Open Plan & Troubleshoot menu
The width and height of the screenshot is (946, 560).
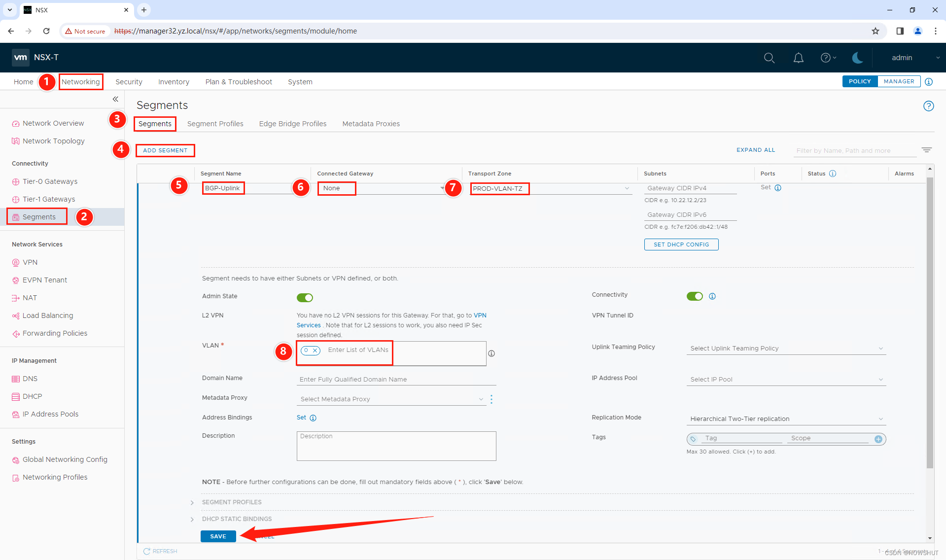[x=239, y=82]
